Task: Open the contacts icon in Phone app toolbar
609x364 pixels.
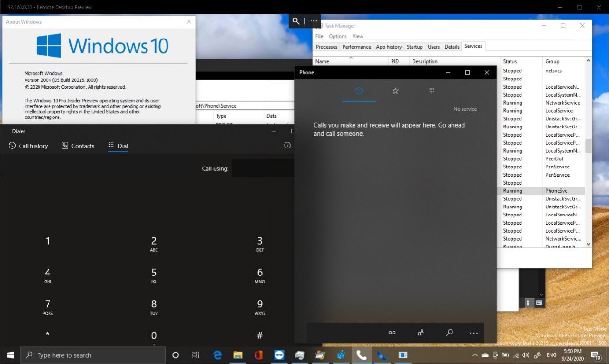Action: coord(421,333)
